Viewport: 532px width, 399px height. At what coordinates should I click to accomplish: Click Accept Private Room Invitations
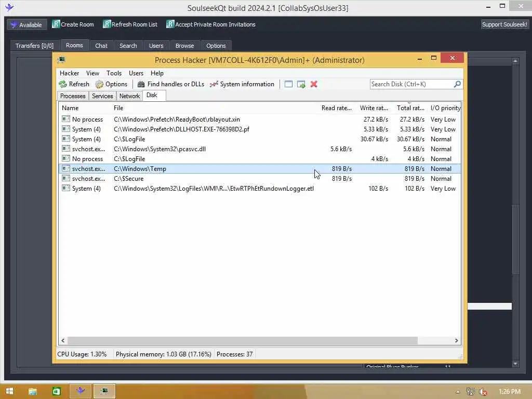coord(211,24)
